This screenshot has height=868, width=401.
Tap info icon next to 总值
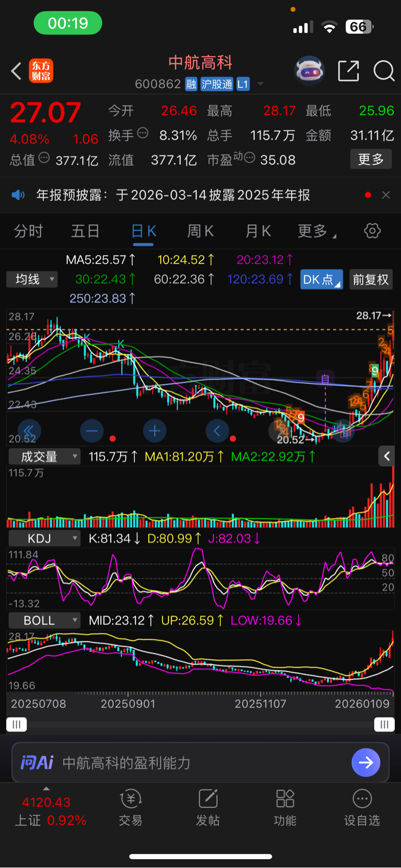pyautogui.click(x=44, y=158)
